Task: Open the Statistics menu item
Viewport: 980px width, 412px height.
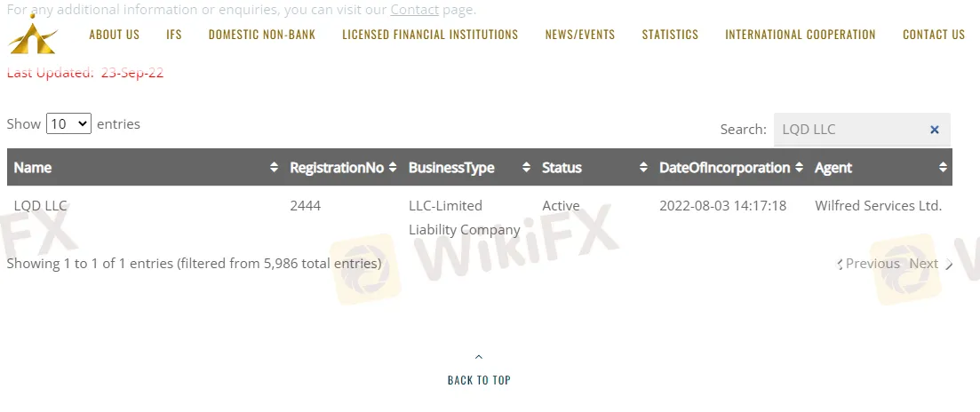Action: click(670, 36)
